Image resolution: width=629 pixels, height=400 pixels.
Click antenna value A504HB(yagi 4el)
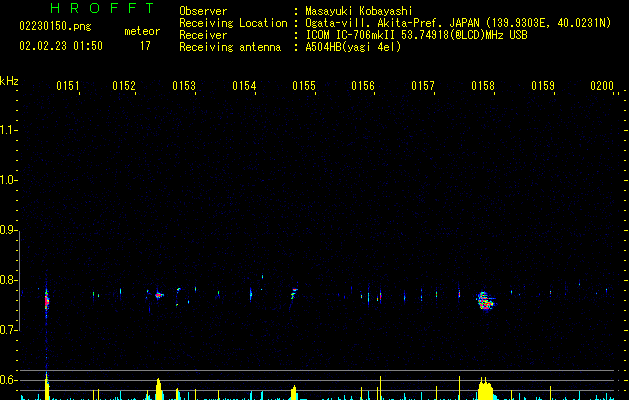pyautogui.click(x=353, y=47)
